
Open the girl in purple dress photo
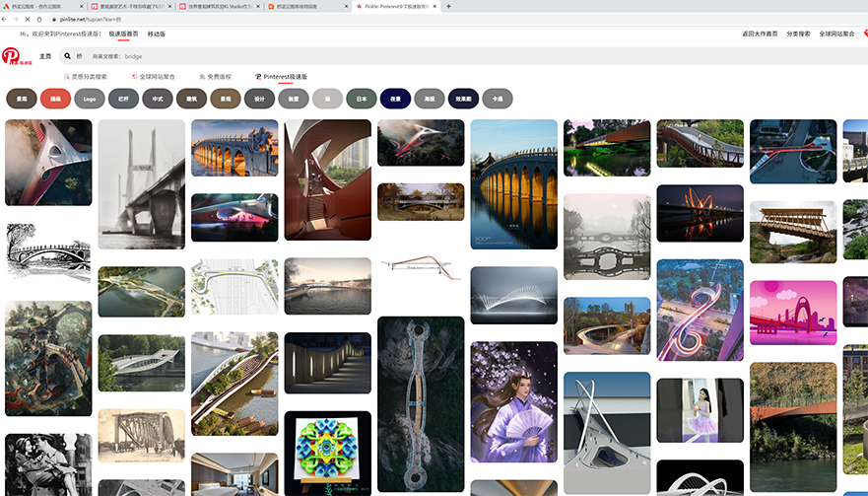tap(701, 410)
